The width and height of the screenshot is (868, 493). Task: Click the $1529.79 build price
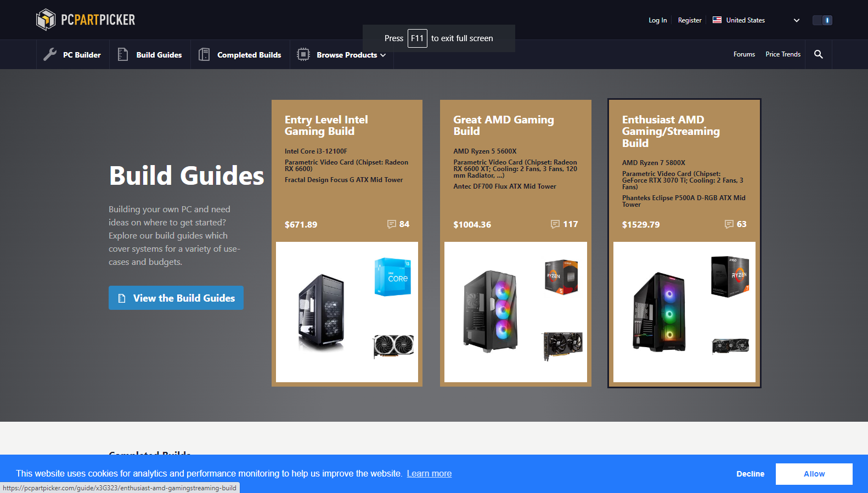pos(641,225)
